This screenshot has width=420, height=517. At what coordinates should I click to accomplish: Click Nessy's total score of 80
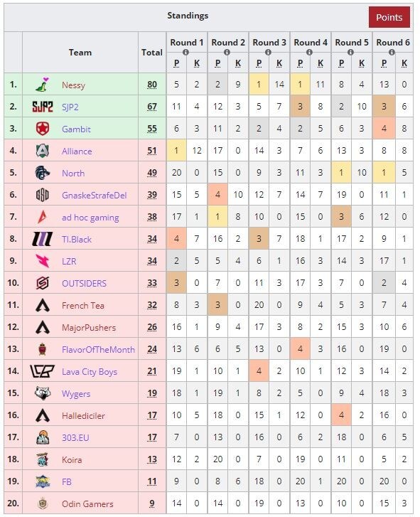coord(152,85)
